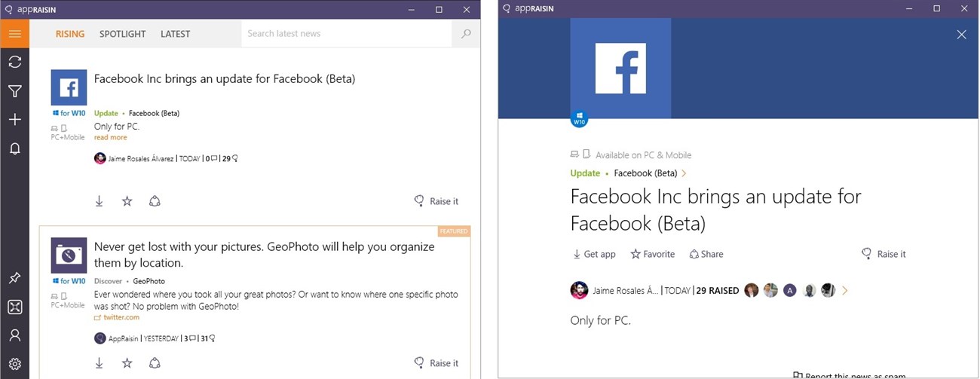Share icon under Facebook (Beta) post
The image size is (980, 379).
click(x=155, y=201)
